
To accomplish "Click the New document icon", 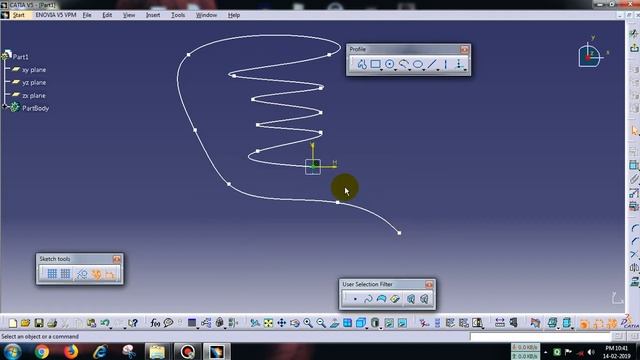I will [x=13, y=323].
